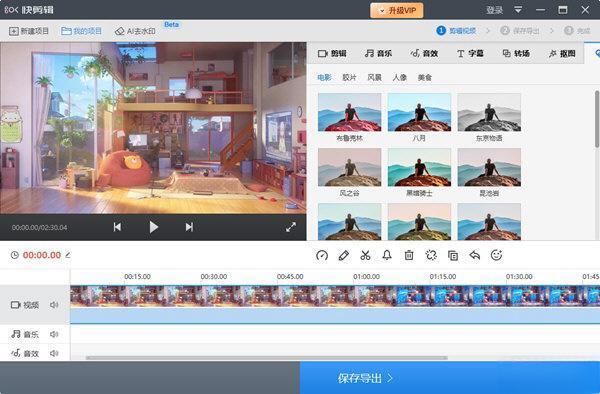Image resolution: width=600 pixels, height=394 pixels.
Task: Jump to next frame marker
Action: point(189,227)
